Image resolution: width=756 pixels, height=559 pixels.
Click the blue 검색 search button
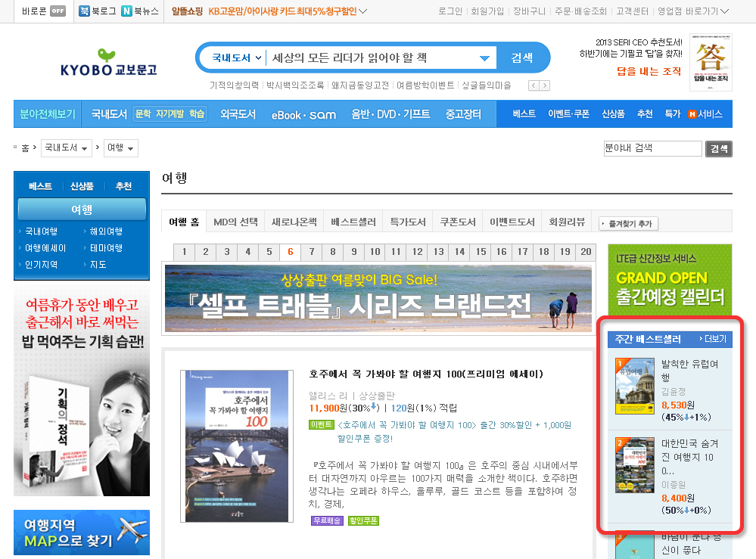click(x=522, y=57)
